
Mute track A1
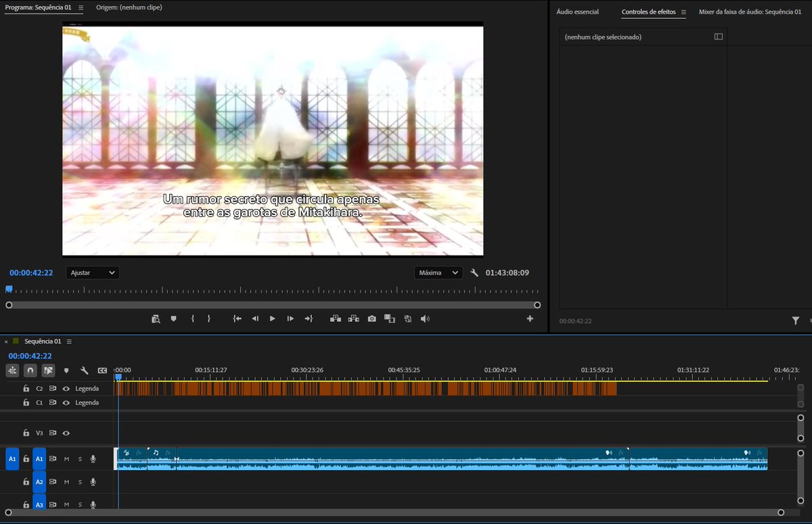(x=66, y=459)
